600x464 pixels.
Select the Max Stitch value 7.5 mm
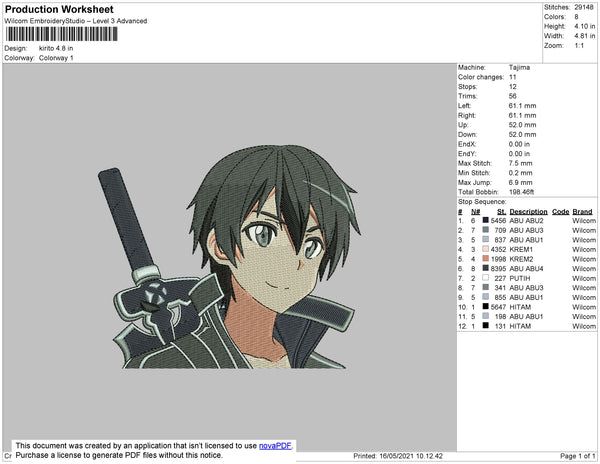click(x=520, y=163)
